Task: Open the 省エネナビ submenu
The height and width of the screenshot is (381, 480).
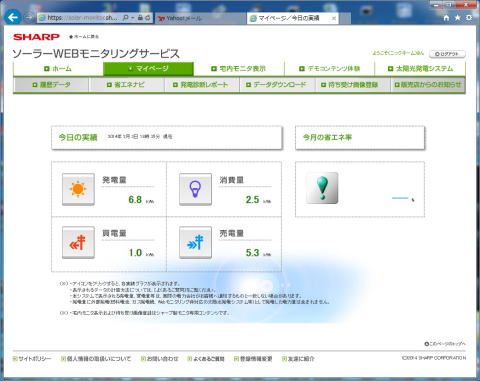Action: 126,85
